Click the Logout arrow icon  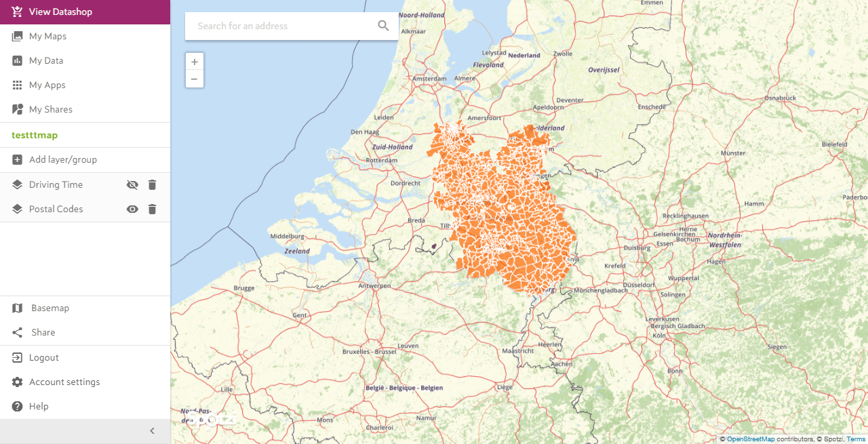tap(18, 357)
